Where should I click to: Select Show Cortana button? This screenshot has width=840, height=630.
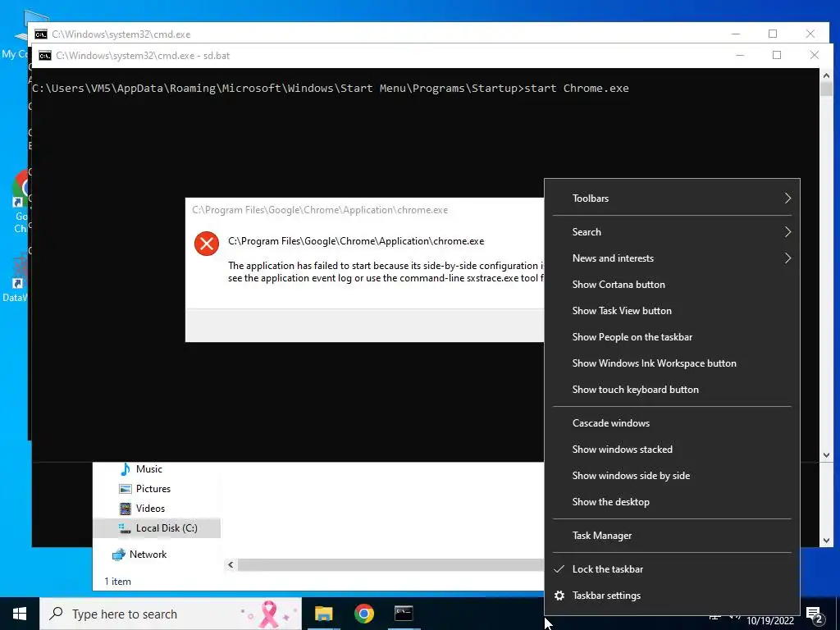click(672, 285)
